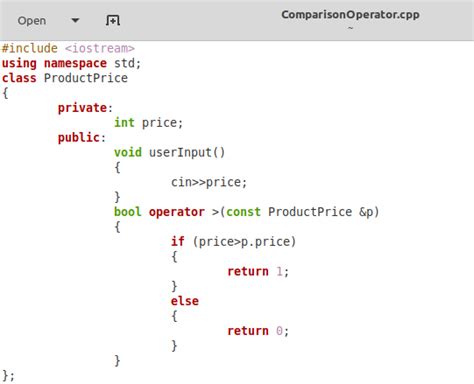Click the 'return 1;' statement
The width and height of the screenshot is (474, 384).
pos(258,271)
